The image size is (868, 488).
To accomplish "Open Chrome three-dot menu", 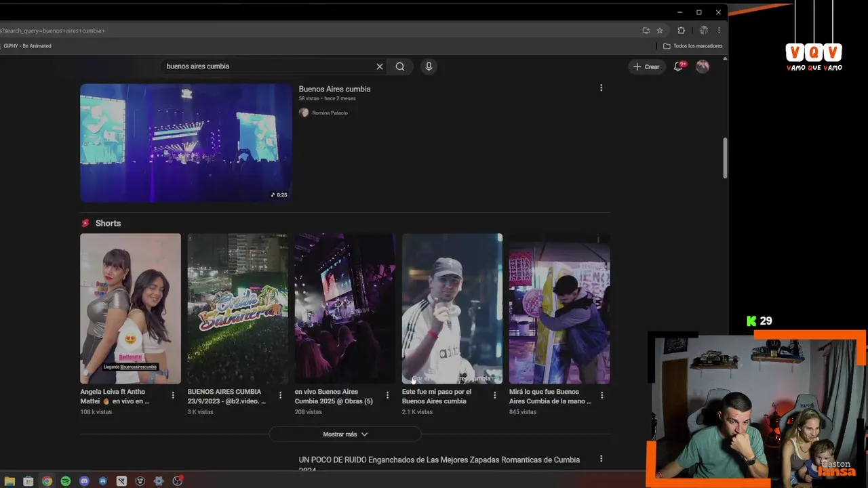I will pyautogui.click(x=719, y=30).
